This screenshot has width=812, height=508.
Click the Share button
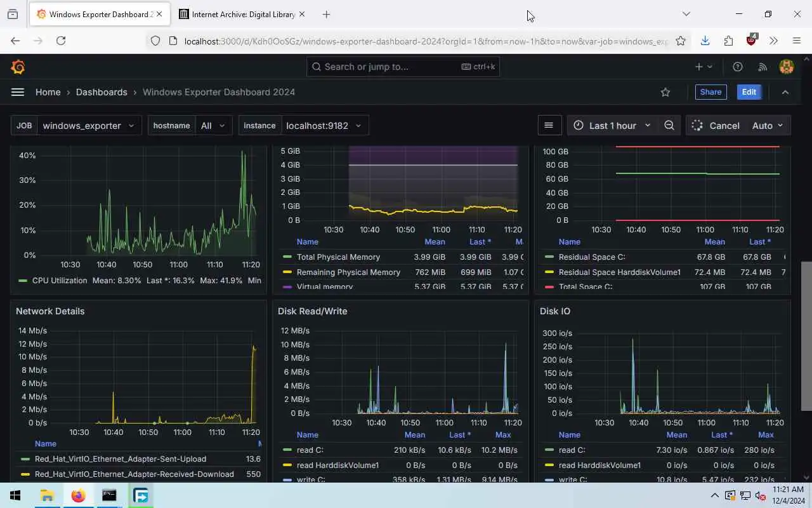[x=710, y=92]
